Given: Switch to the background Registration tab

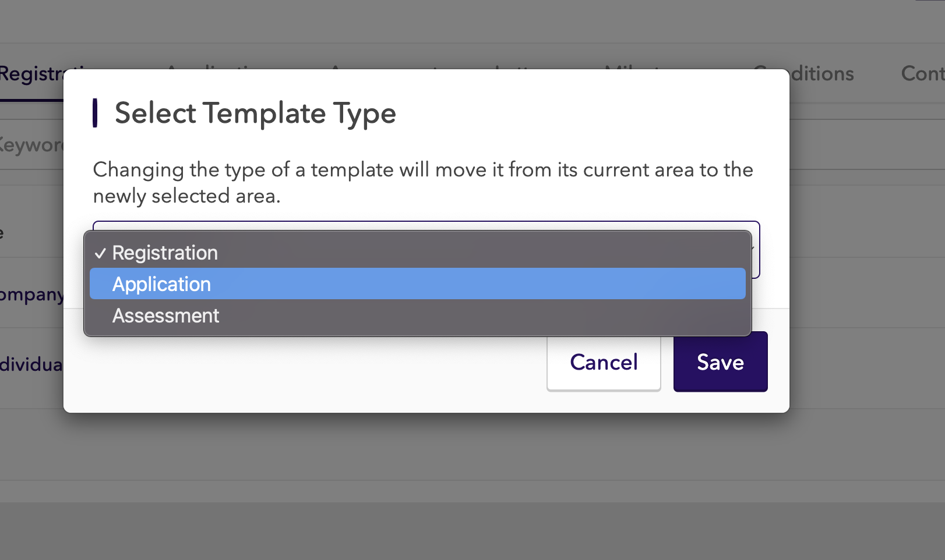Looking at the screenshot, I should point(30,75).
